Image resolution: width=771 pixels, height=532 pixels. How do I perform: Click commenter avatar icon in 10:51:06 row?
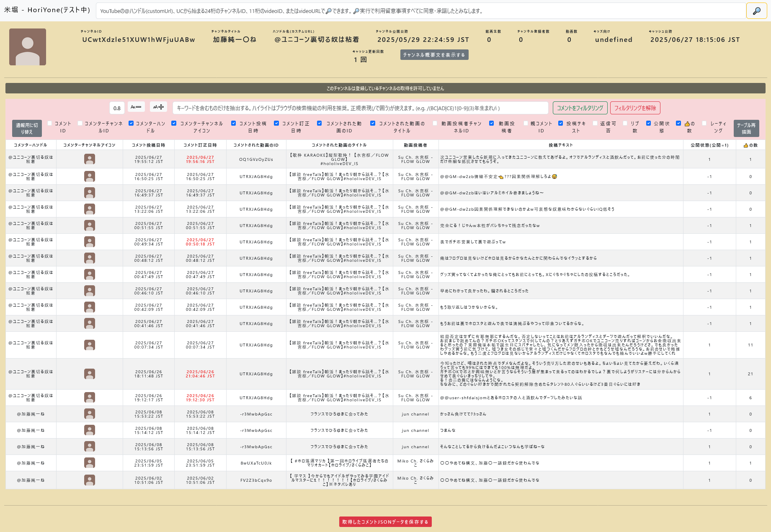point(90,480)
